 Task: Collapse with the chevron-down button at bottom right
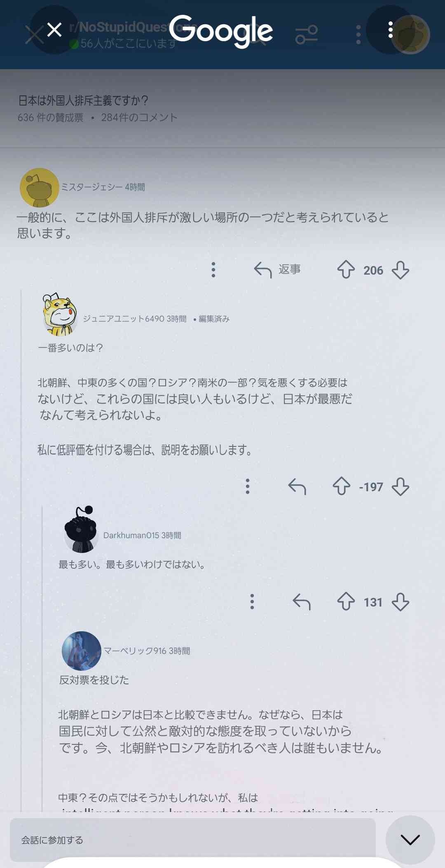point(410,840)
